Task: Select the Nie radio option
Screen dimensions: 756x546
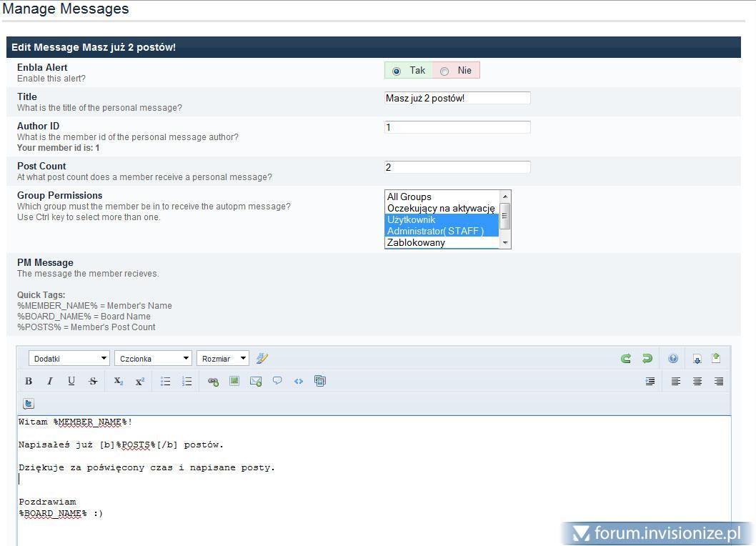Action: [444, 71]
